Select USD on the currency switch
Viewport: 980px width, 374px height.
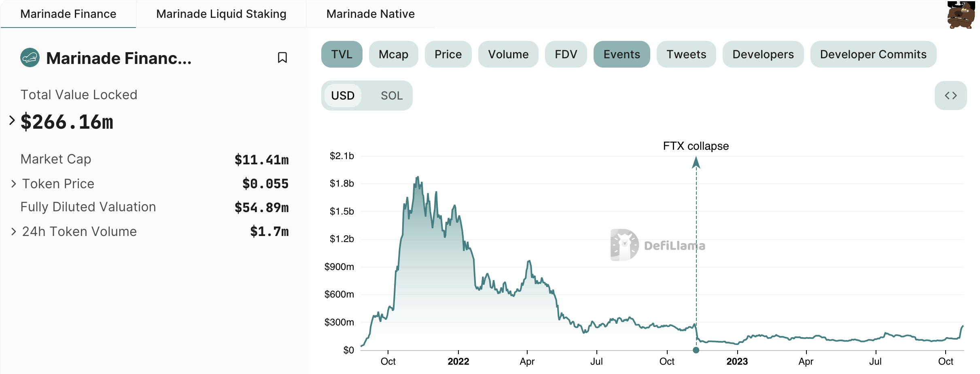(x=343, y=96)
